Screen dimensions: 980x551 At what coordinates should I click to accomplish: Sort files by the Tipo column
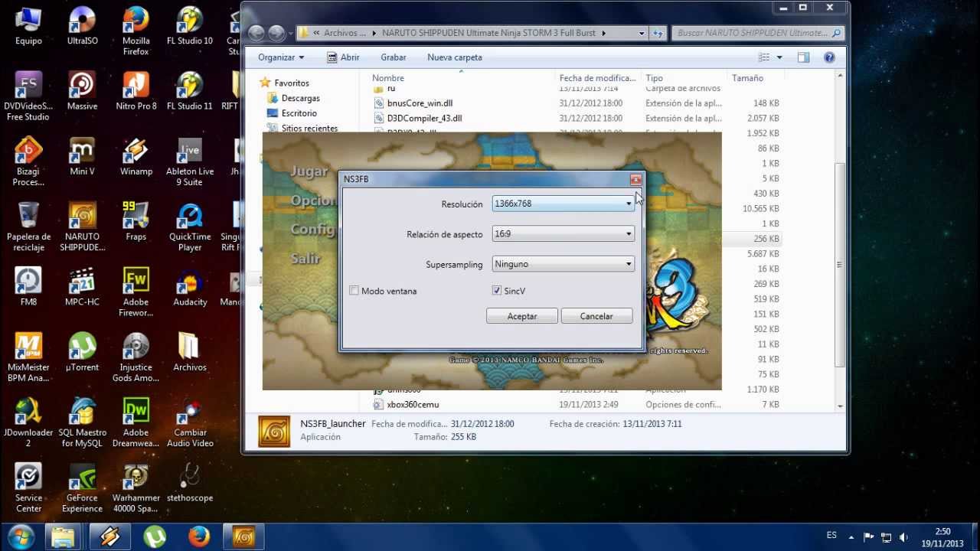655,78
